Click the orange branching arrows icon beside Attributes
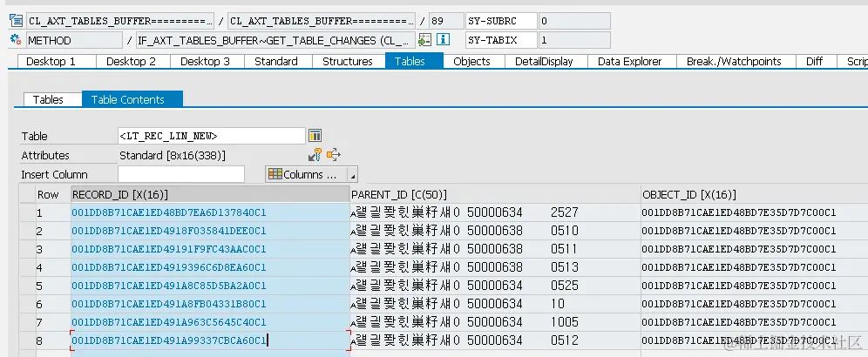This screenshot has height=357, width=868. 333,155
